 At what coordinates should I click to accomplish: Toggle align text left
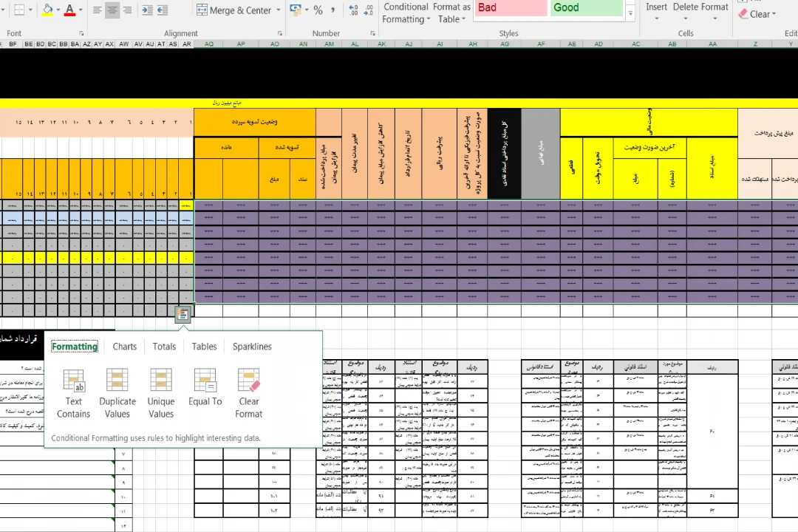(97, 10)
